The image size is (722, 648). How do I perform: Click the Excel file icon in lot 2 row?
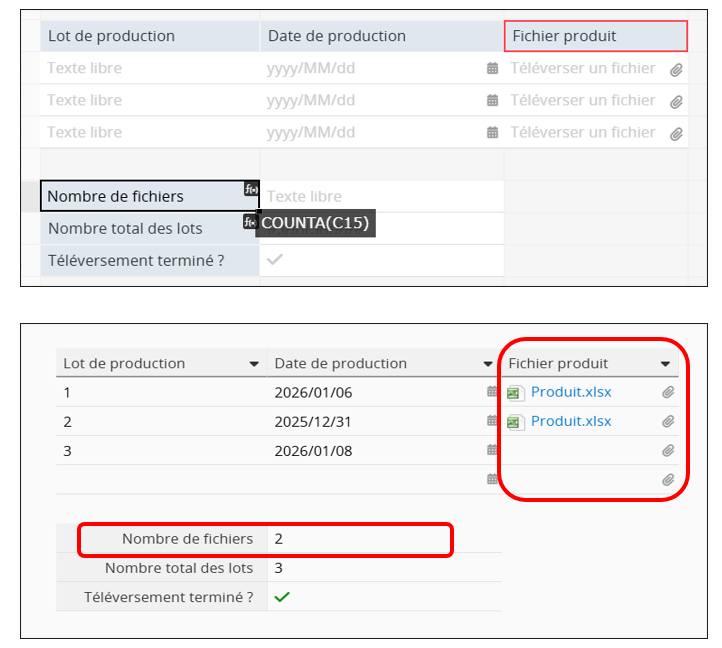point(516,422)
